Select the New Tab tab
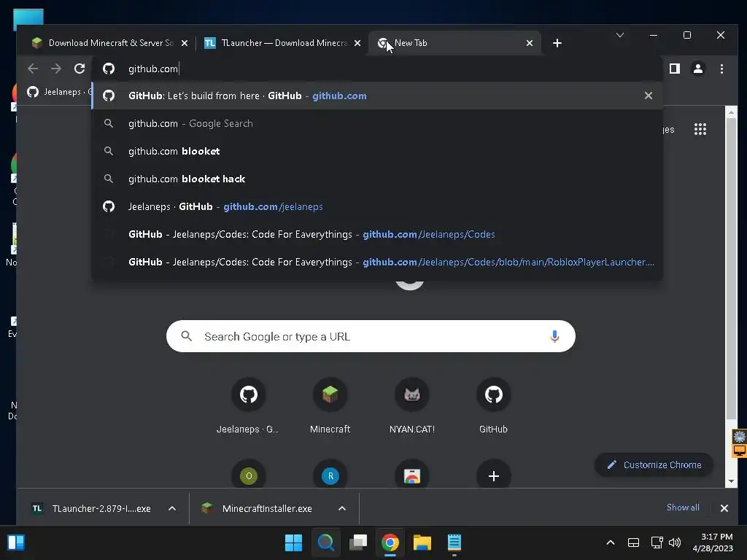This screenshot has width=747, height=560. (455, 43)
